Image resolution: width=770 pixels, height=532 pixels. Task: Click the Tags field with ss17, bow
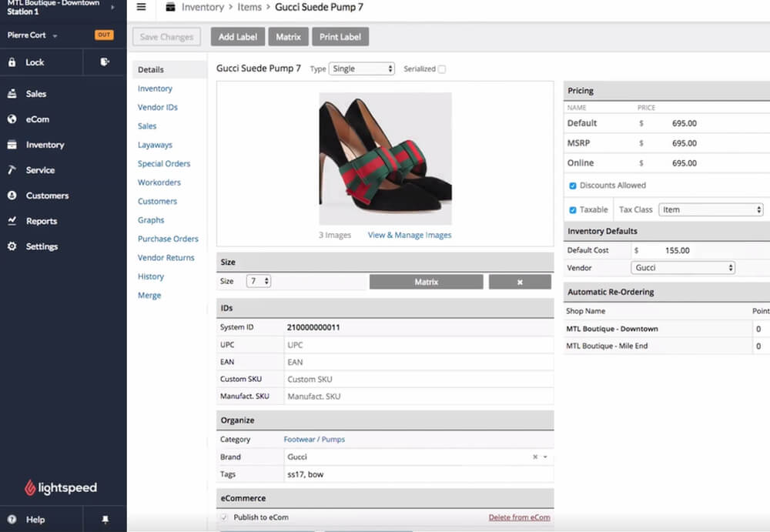[x=419, y=474]
